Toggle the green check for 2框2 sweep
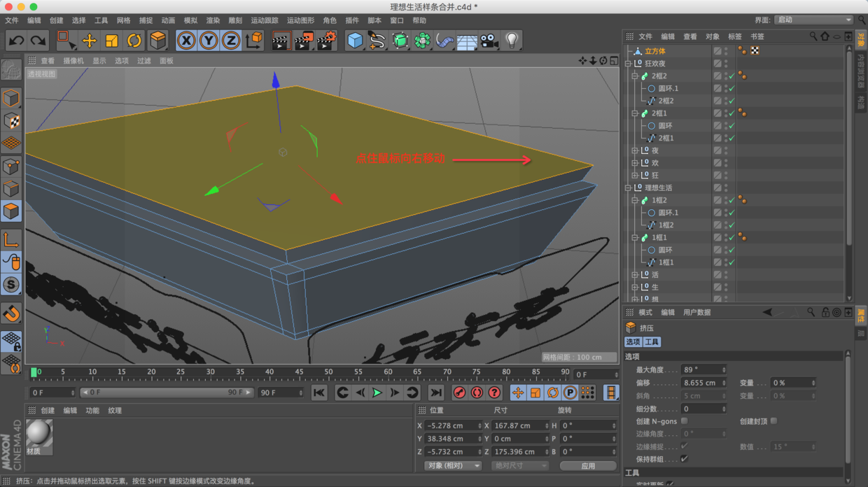This screenshot has height=487, width=868. (x=731, y=76)
